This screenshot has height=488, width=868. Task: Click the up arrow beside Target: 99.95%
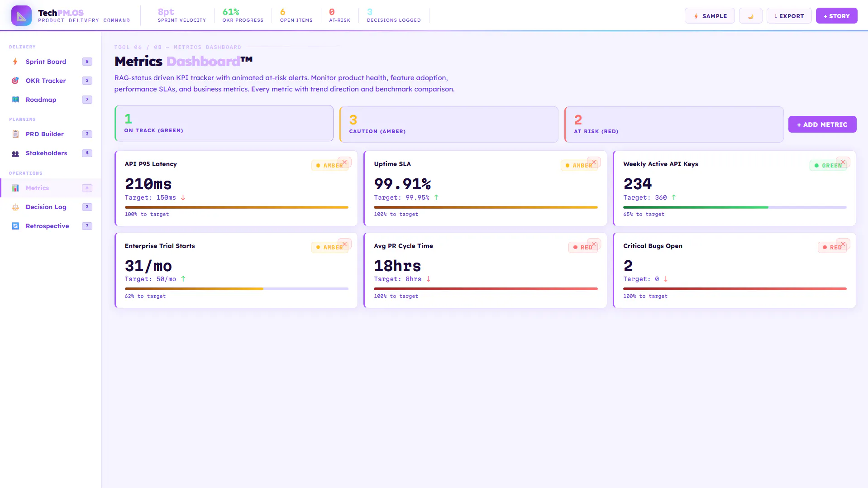(436, 197)
